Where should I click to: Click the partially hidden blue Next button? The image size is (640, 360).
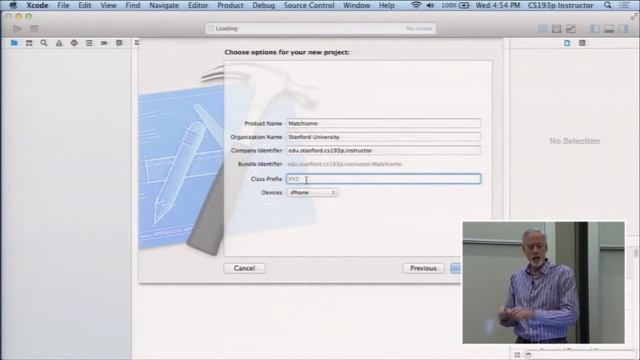tap(456, 268)
